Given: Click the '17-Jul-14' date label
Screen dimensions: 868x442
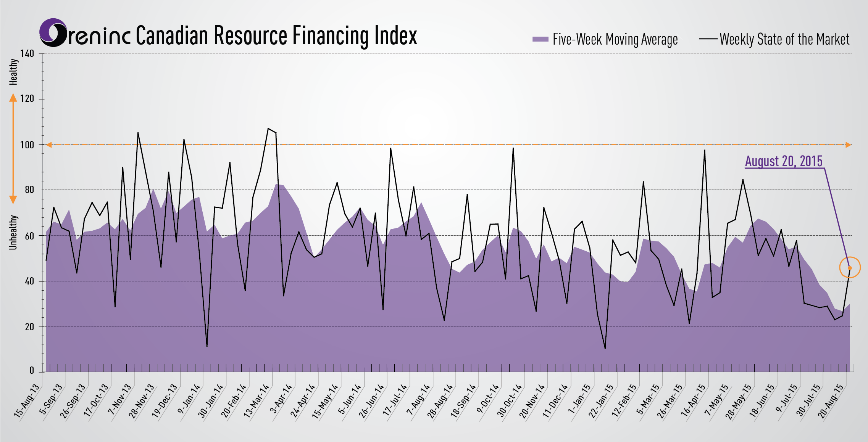Looking at the screenshot, I should (x=395, y=400).
